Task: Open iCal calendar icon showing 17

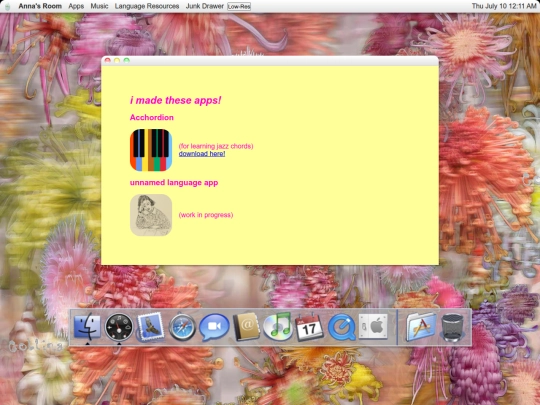Action: [x=309, y=327]
